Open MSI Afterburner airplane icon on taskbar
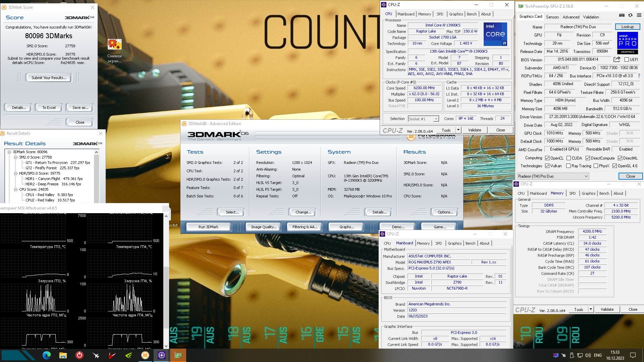 click(x=96, y=355)
